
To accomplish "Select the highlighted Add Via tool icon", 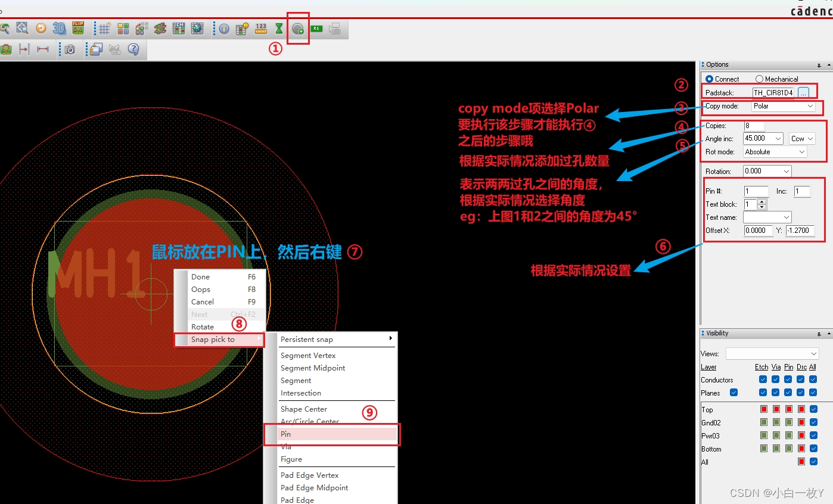I will 298,28.
